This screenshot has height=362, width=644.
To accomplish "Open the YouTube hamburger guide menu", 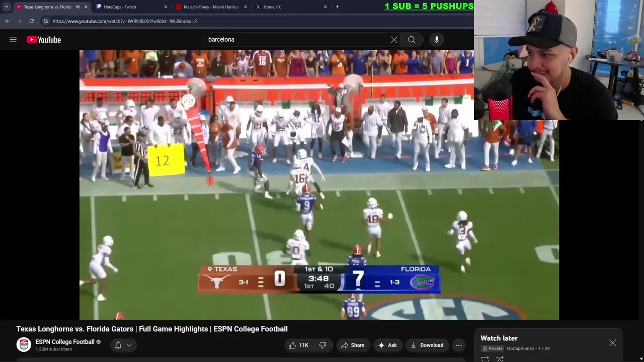I will pos(13,40).
